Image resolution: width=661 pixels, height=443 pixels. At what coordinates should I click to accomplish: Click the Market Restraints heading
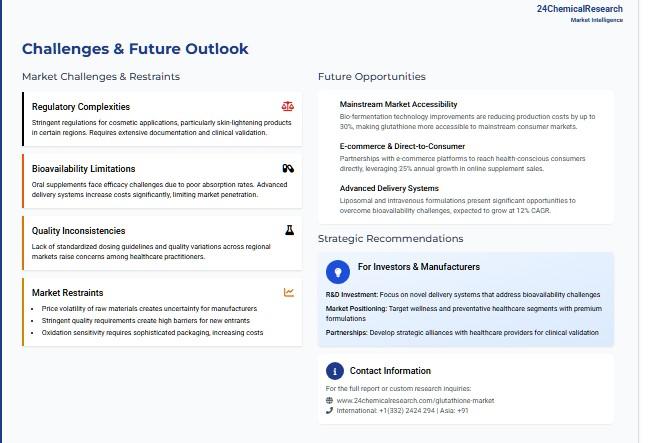click(67, 293)
